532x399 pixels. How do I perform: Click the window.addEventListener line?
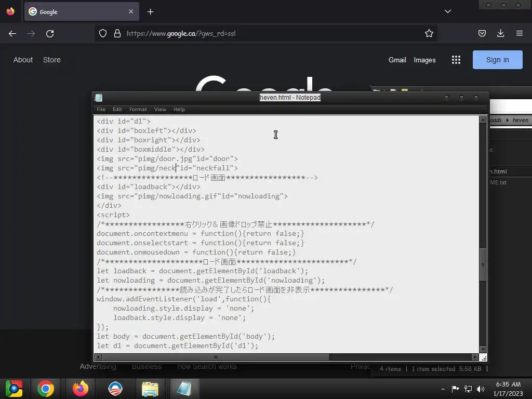coord(183,299)
